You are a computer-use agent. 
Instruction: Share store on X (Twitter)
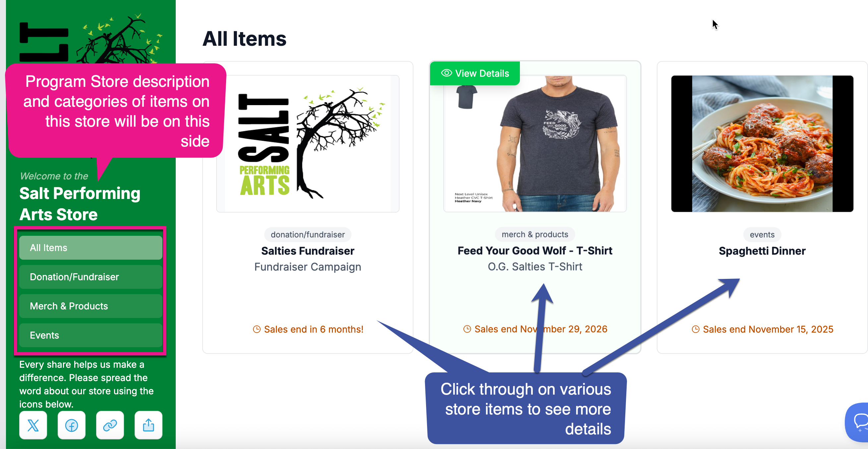click(x=33, y=425)
